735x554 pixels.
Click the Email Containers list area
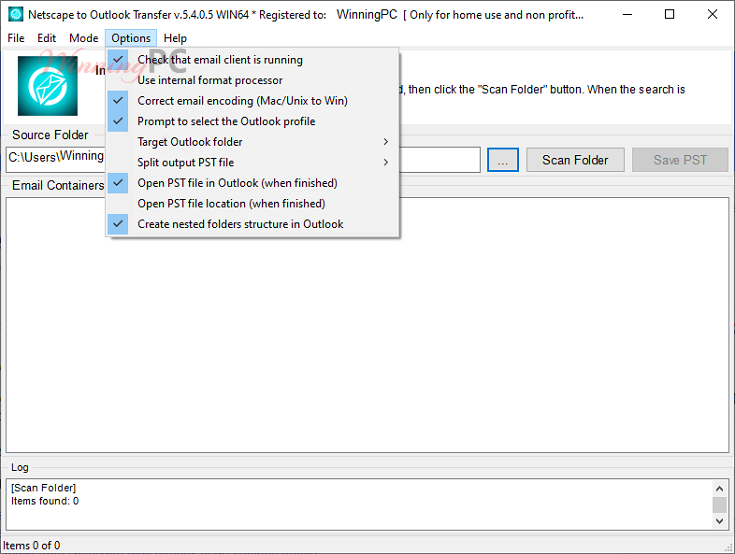pyautogui.click(x=368, y=325)
